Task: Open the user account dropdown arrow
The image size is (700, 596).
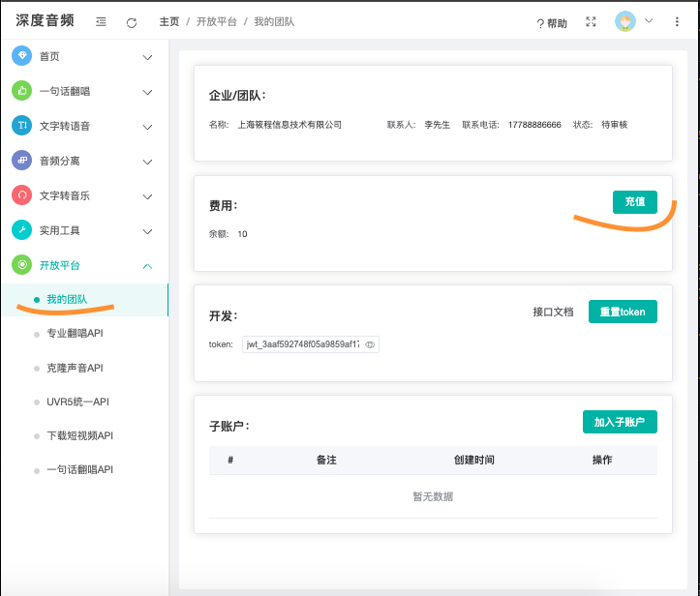Action: 649,20
